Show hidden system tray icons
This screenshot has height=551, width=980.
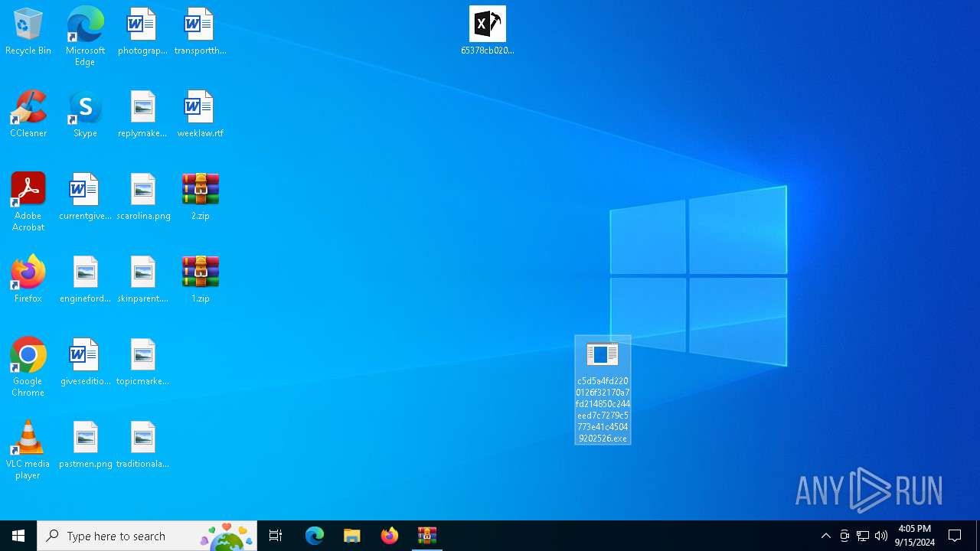coord(826,536)
